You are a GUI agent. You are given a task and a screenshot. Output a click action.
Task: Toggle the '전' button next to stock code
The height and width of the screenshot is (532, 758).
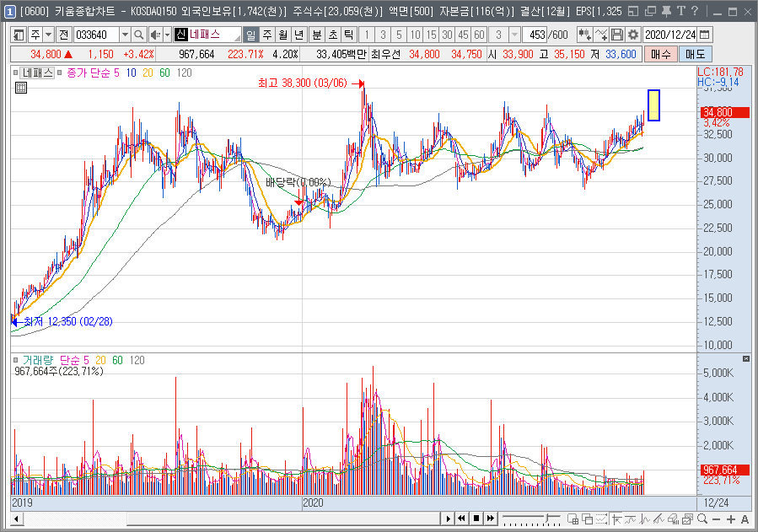click(x=64, y=35)
